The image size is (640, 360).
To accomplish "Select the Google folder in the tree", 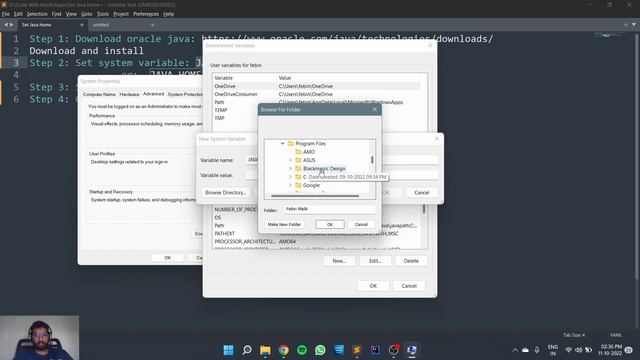I will [311, 185].
